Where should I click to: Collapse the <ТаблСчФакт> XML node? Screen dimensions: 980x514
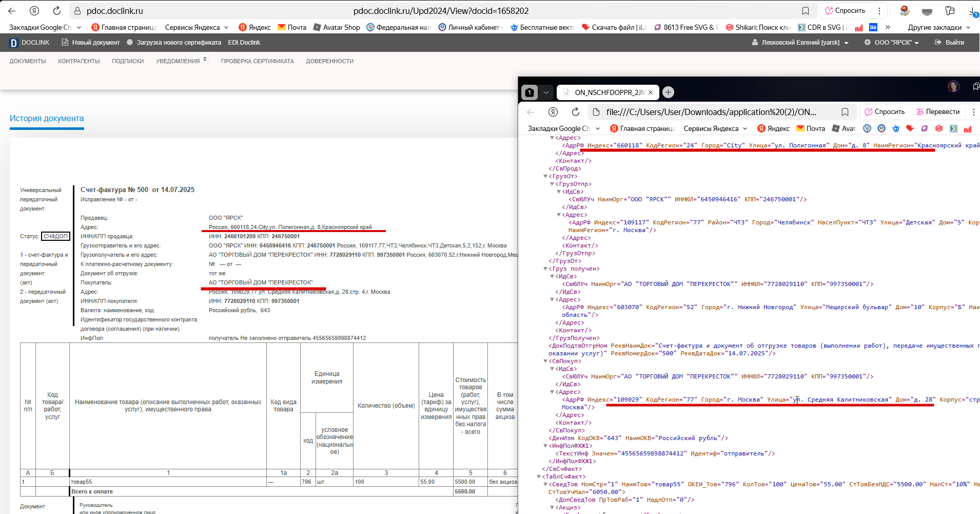pyautogui.click(x=539, y=477)
